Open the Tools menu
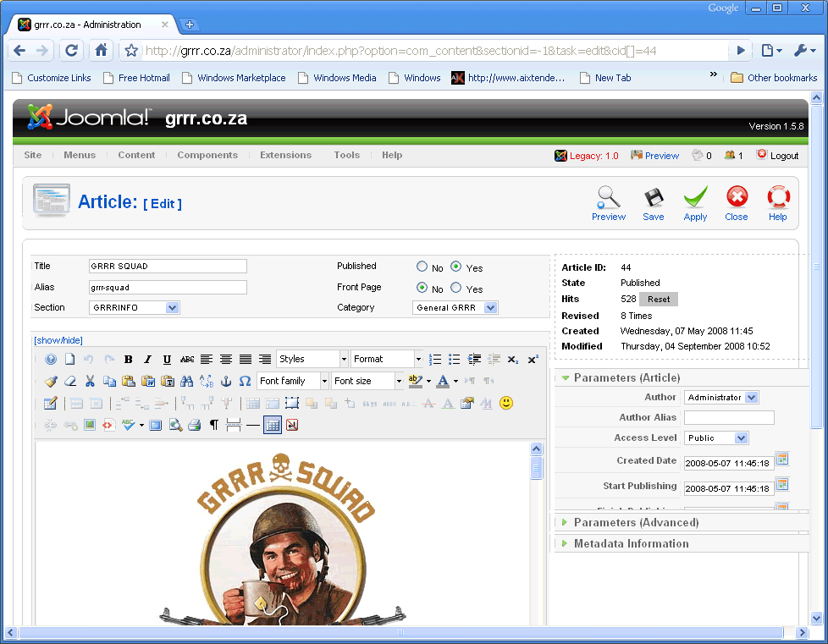This screenshot has width=828, height=644. click(346, 155)
